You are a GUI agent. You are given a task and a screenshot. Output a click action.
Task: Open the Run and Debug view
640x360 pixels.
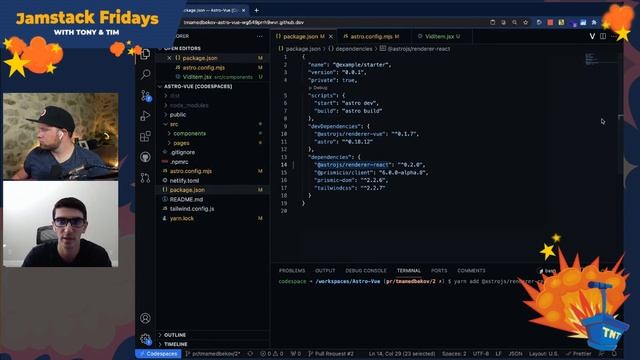[145, 116]
